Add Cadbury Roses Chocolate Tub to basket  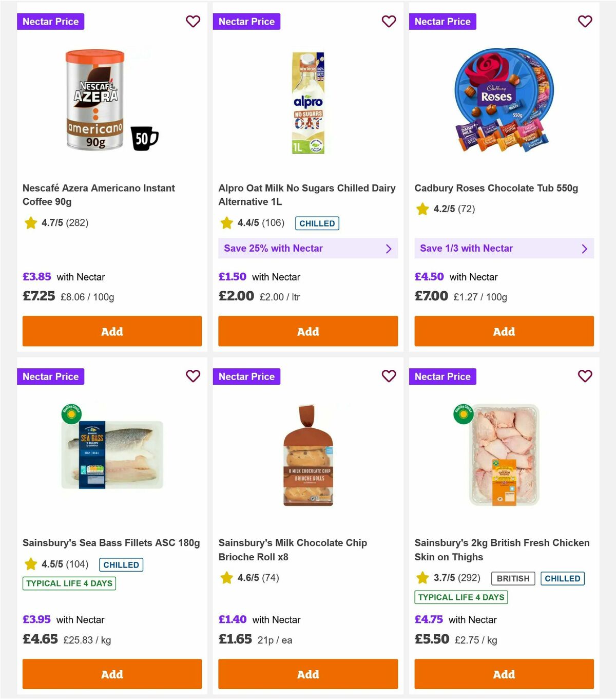[504, 331]
